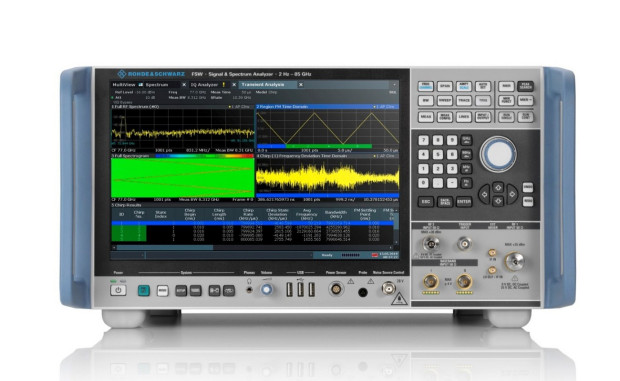Click the Bandwidth column header

point(336,214)
